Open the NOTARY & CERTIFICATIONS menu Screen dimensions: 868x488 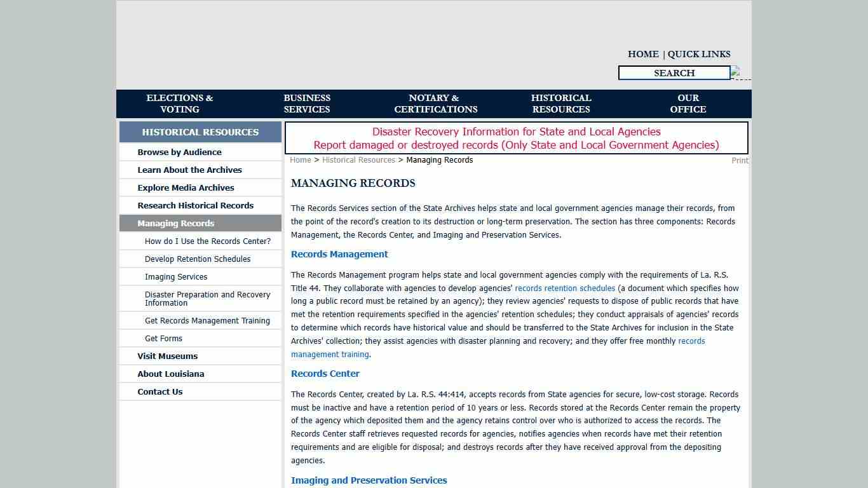(435, 104)
